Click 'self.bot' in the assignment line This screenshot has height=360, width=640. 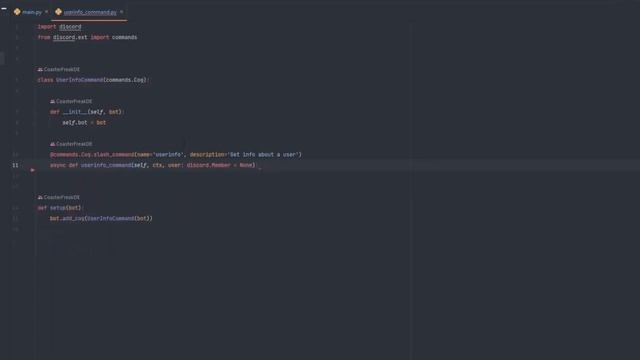(75, 122)
